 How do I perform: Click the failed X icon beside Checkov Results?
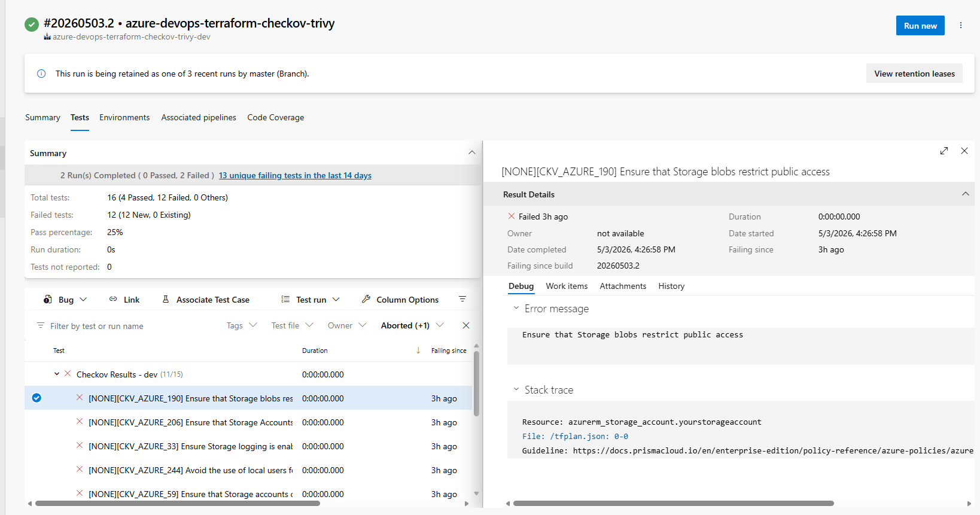click(x=68, y=374)
